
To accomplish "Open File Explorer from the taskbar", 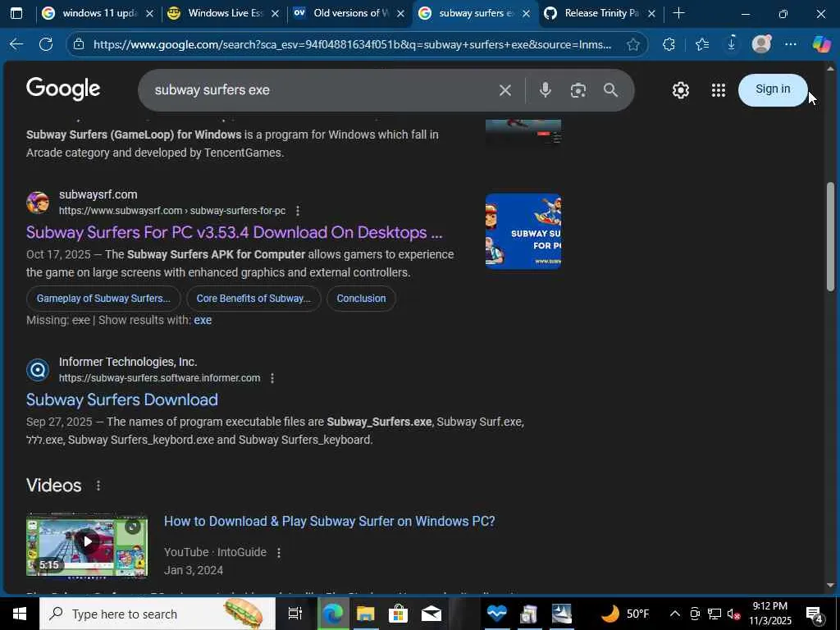I will point(365,614).
